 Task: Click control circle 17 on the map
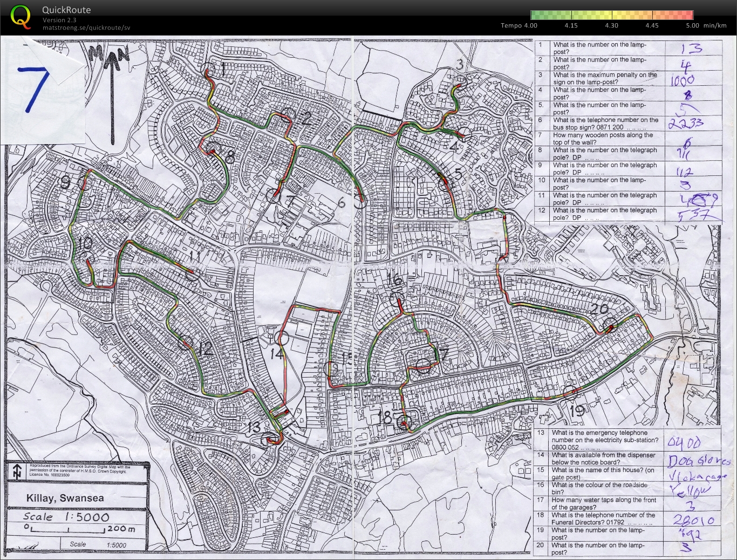click(424, 366)
